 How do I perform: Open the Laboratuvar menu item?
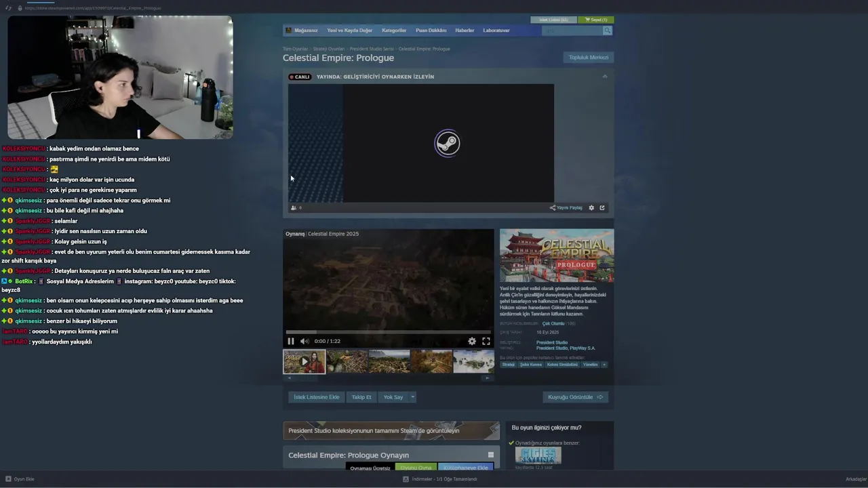pos(496,30)
